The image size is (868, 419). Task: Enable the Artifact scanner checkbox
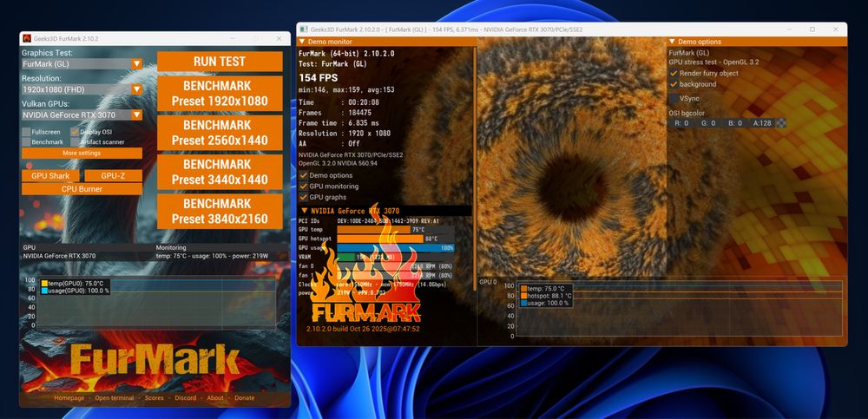(x=75, y=142)
